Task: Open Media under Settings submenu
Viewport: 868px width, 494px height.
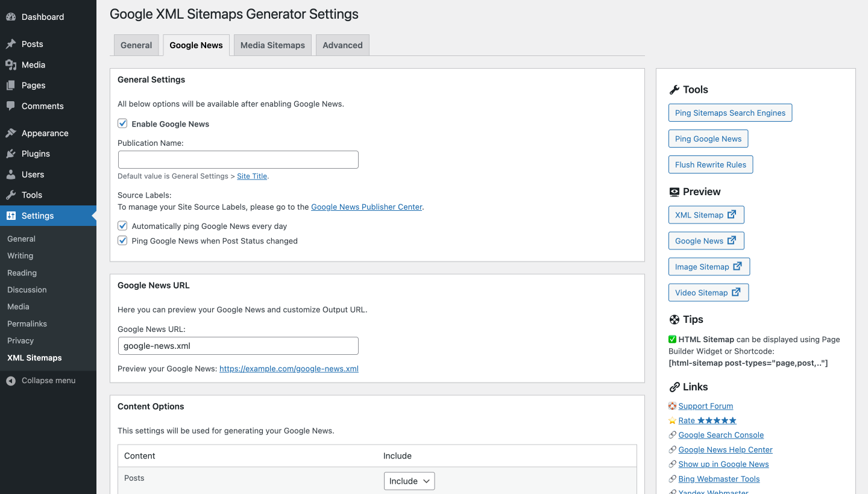Action: click(18, 307)
